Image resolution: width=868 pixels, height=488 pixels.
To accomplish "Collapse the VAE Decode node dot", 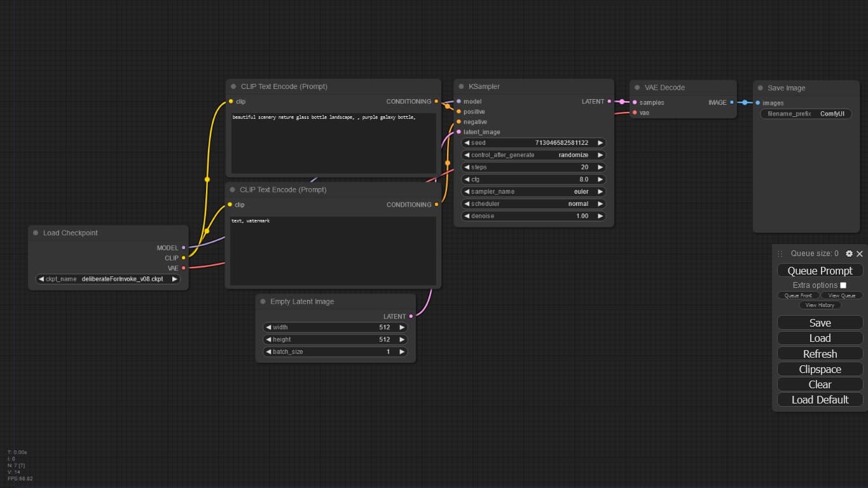I will pos(637,88).
